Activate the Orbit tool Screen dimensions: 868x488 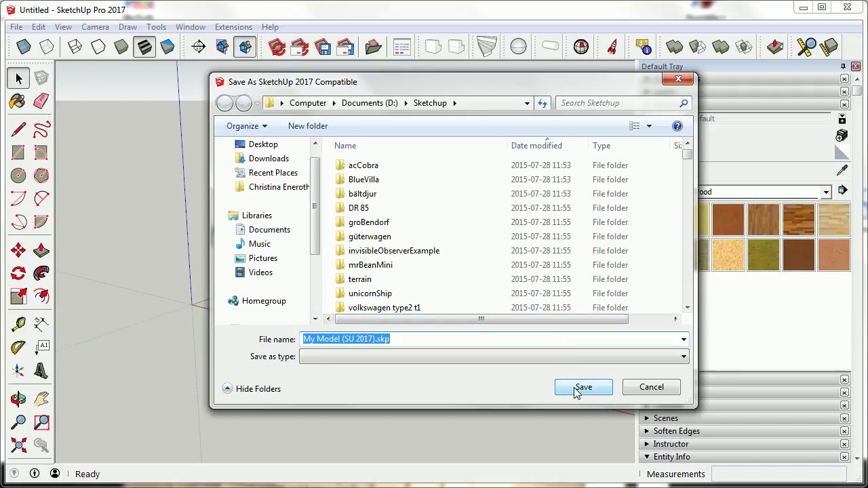coord(18,399)
